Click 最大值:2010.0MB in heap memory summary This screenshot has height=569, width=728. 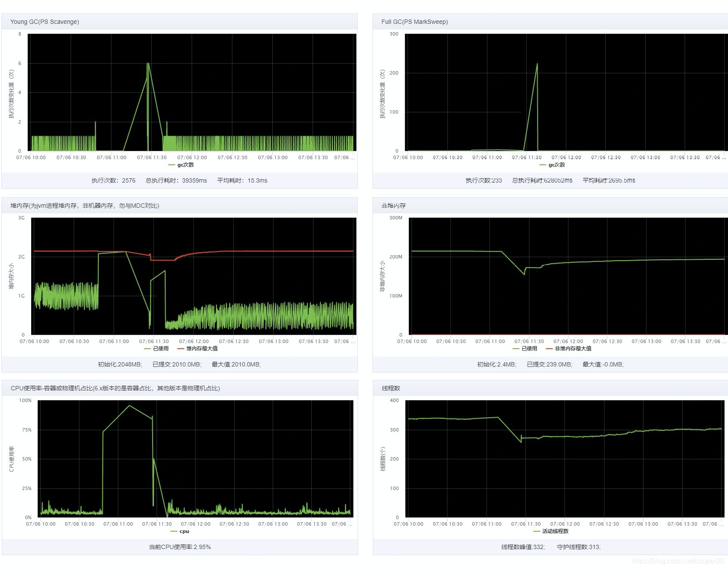pos(236,364)
